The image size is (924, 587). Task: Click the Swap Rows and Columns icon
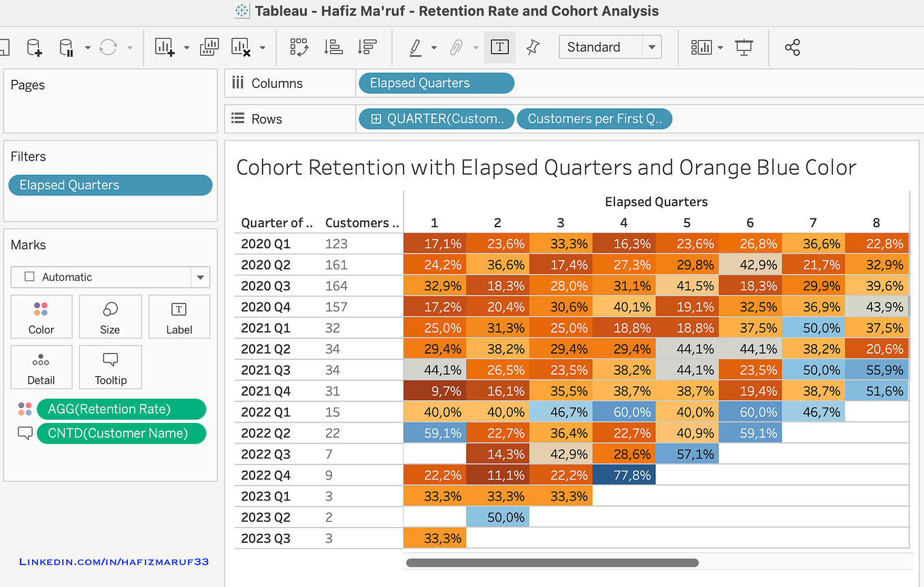[299, 47]
